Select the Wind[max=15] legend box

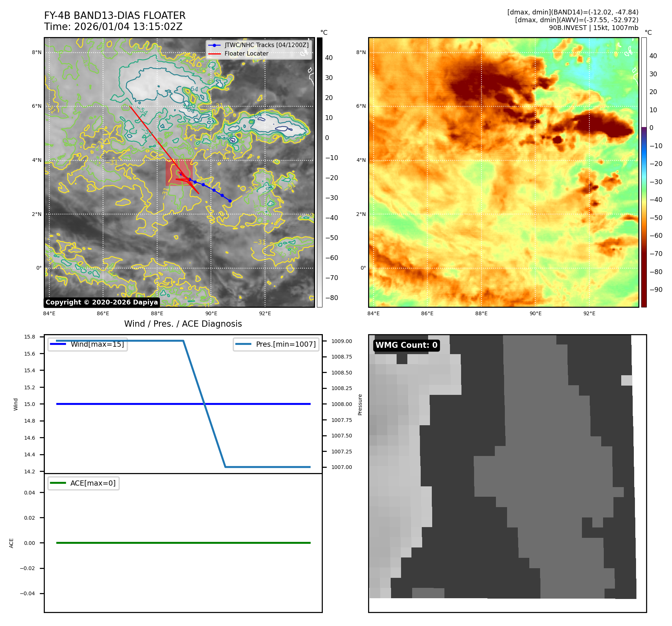[88, 344]
